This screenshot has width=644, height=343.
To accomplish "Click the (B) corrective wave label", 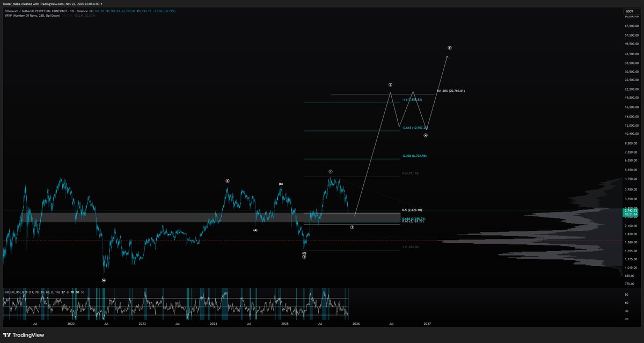I will coord(281,184).
